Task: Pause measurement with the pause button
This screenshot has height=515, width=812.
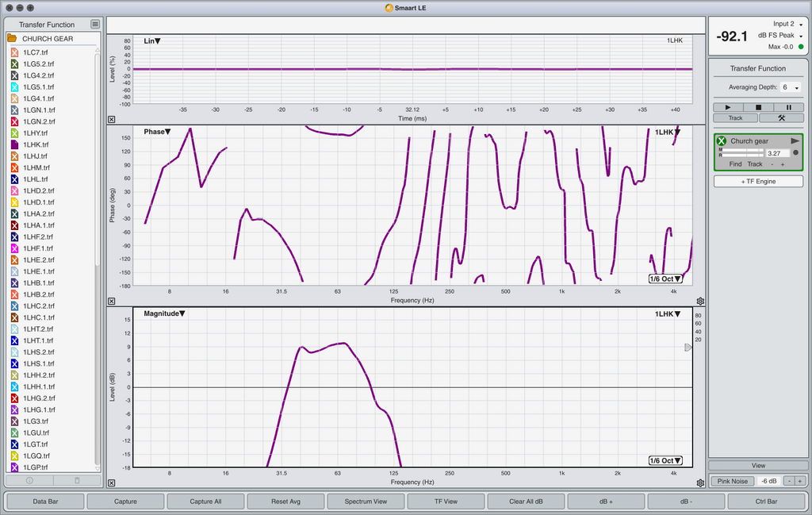Action: (789, 107)
